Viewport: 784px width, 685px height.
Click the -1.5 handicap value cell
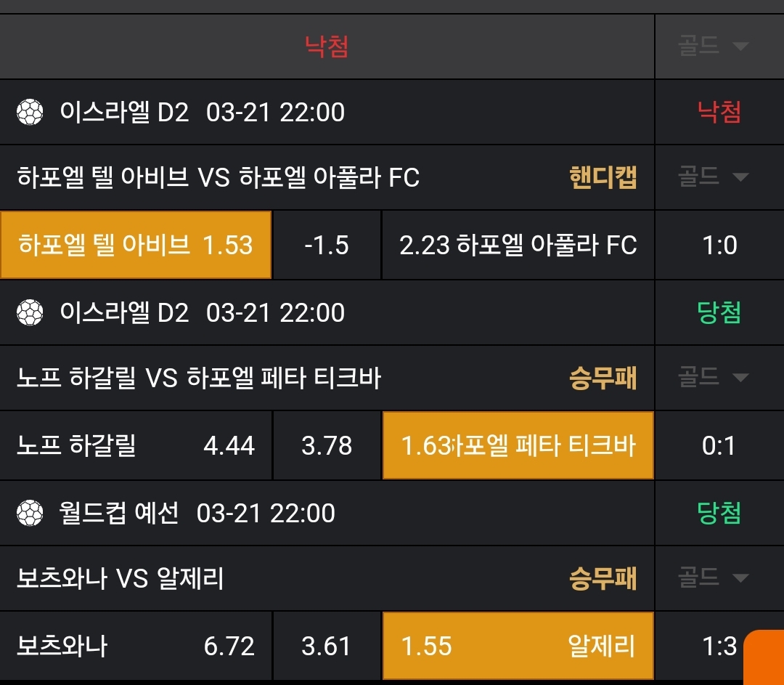tap(327, 246)
